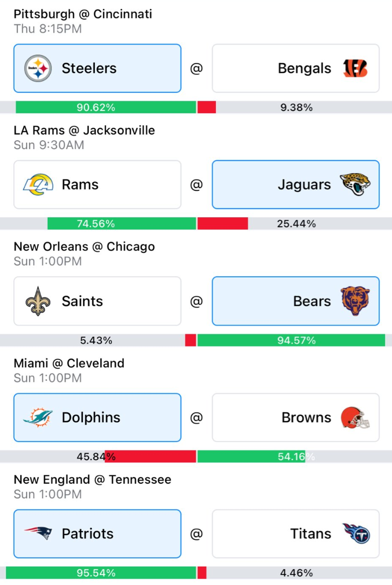Click the Rams horn logo
This screenshot has width=392, height=585.
pyautogui.click(x=38, y=185)
